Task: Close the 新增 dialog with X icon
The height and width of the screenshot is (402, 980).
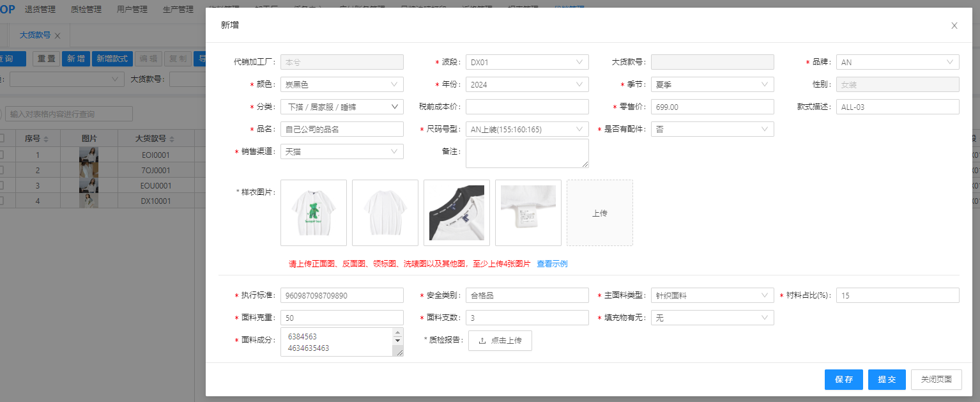Action: point(954,26)
